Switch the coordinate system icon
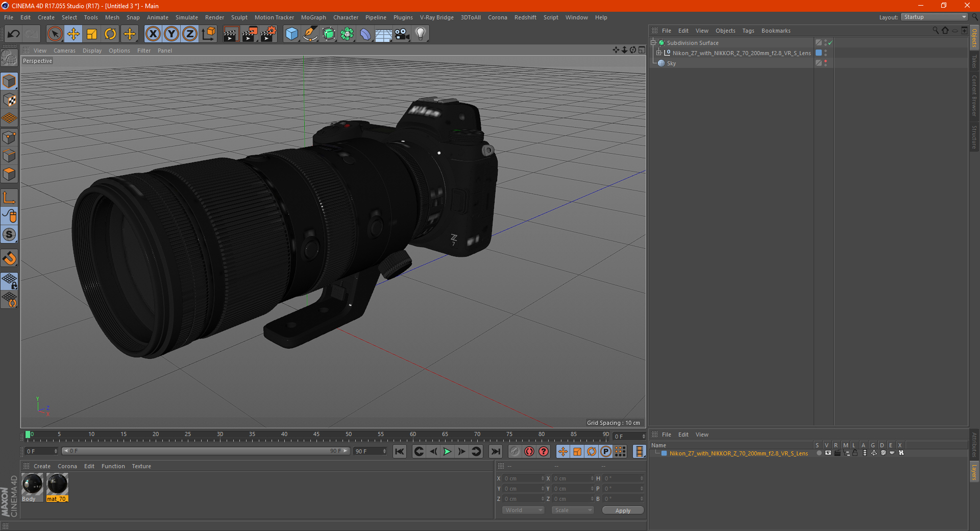The width and height of the screenshot is (980, 531). pos(208,34)
